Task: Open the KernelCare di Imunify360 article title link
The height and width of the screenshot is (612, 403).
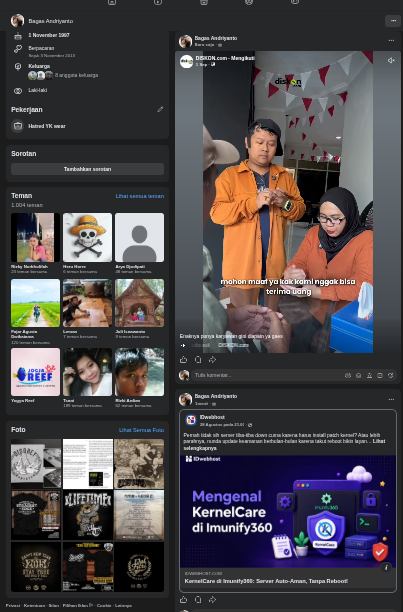Action: tap(266, 581)
